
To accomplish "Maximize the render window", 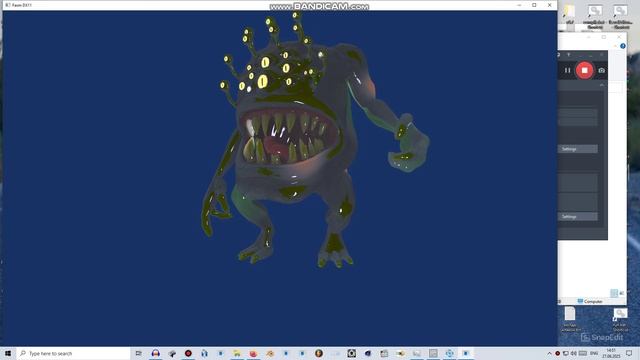I will coord(534,5).
